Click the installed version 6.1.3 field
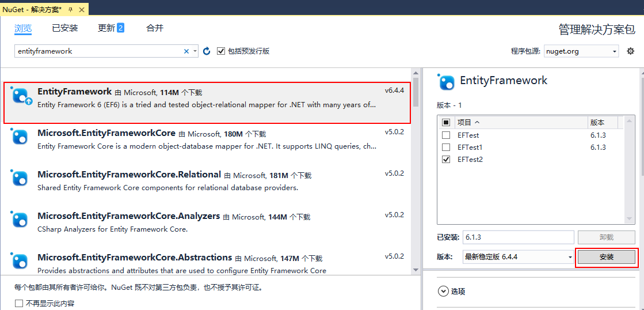This screenshot has width=644, height=310. [518, 237]
